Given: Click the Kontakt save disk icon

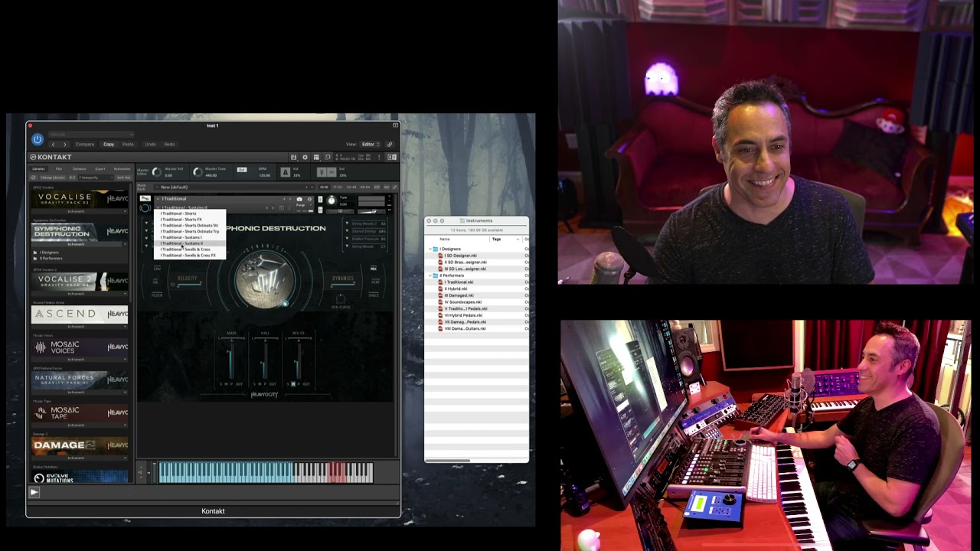Looking at the screenshot, I should [293, 157].
